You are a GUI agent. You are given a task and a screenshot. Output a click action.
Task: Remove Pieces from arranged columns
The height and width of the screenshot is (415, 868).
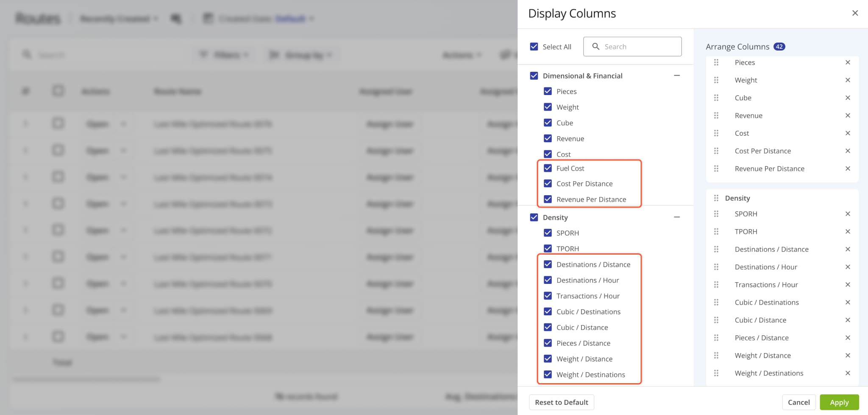pyautogui.click(x=848, y=62)
